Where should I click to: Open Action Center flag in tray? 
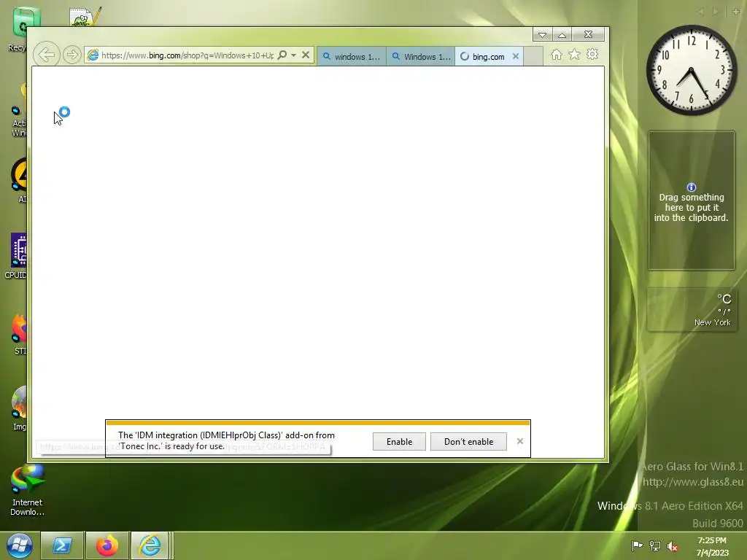(x=637, y=545)
